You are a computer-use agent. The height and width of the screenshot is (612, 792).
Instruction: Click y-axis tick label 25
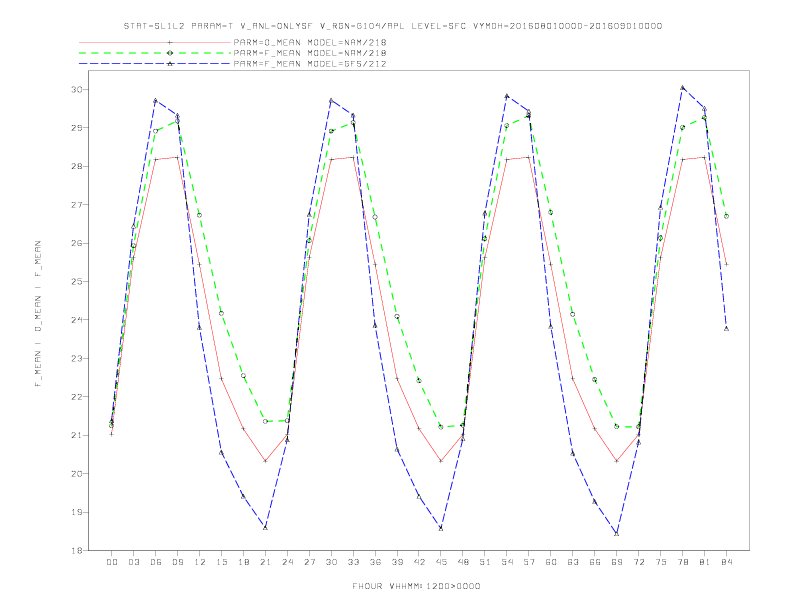pyautogui.click(x=77, y=281)
